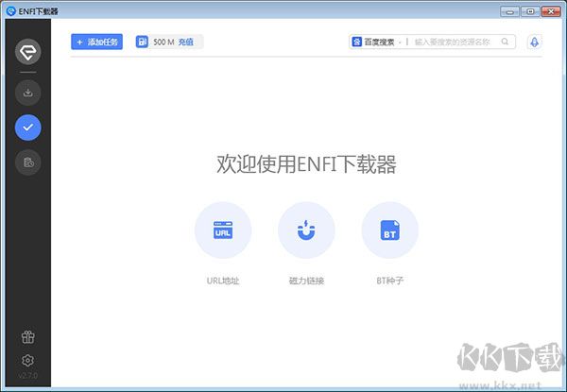The height and width of the screenshot is (392, 567).
Task: Open the downloading tasks sidebar icon
Action: [x=27, y=93]
